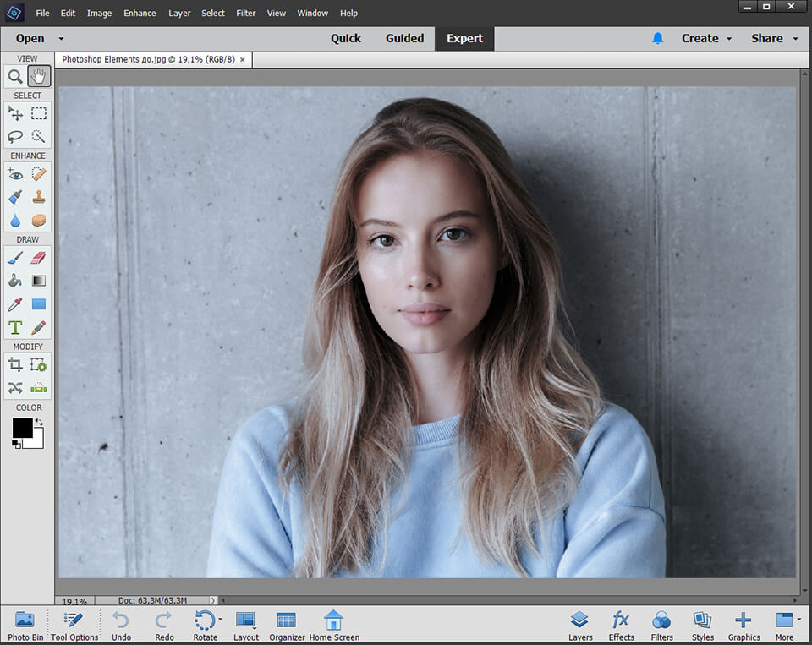Select the Recompose tool
The image size is (812, 645).
click(x=39, y=364)
